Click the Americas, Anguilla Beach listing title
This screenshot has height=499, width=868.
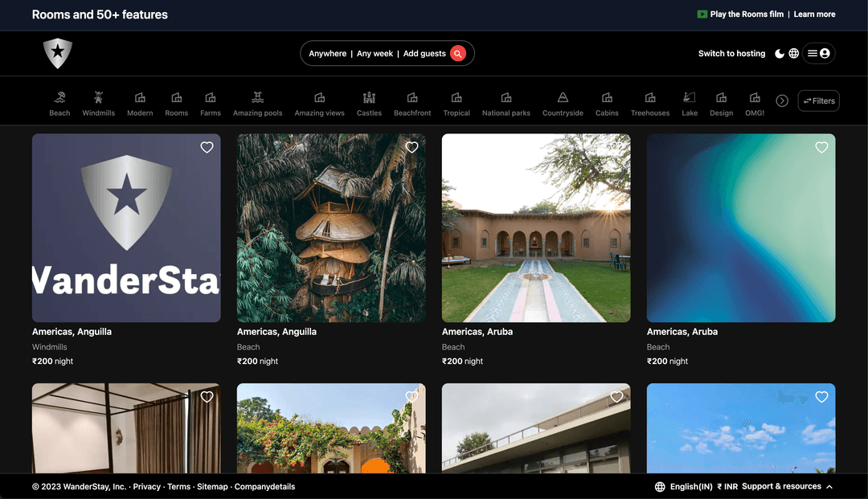click(x=276, y=332)
